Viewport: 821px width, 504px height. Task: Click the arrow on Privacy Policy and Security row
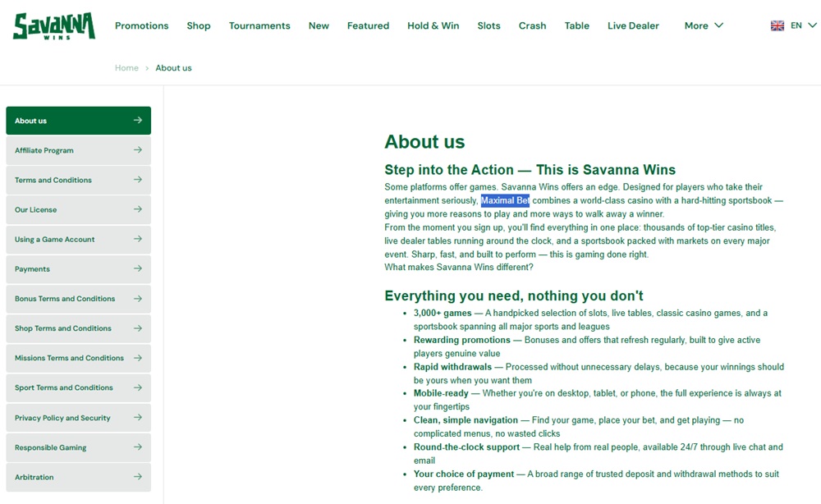point(138,418)
